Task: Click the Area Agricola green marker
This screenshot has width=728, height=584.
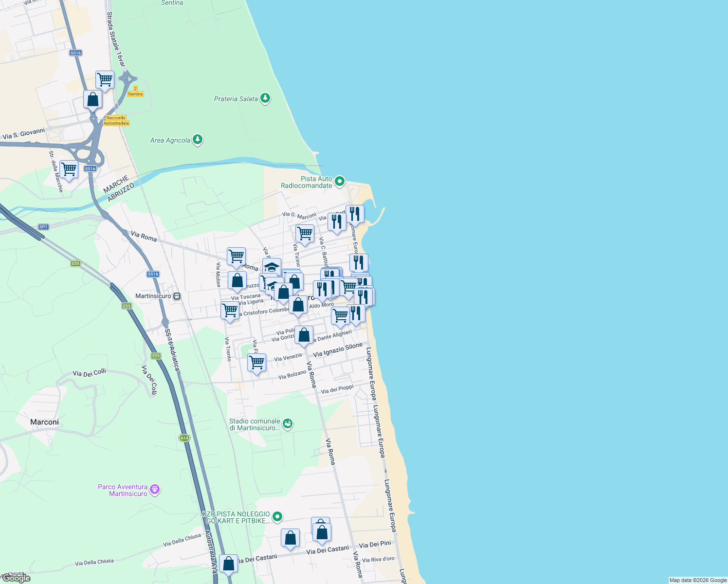Action: point(197,139)
